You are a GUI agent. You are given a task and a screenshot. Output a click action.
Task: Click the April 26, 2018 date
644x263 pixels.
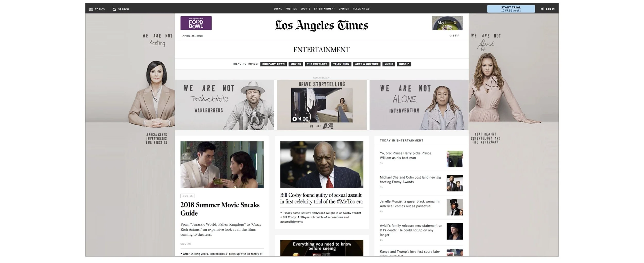(193, 36)
